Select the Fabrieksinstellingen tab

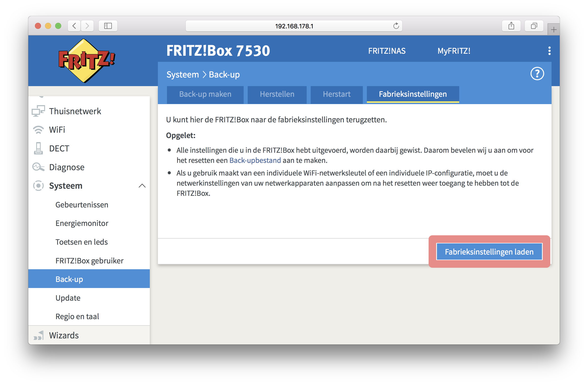(x=413, y=94)
